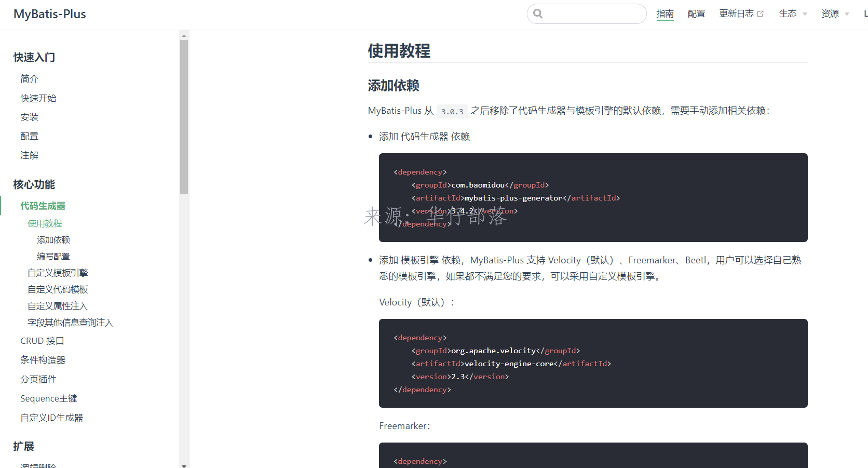
Task: Open 安装 in sidebar
Action: [x=29, y=117]
